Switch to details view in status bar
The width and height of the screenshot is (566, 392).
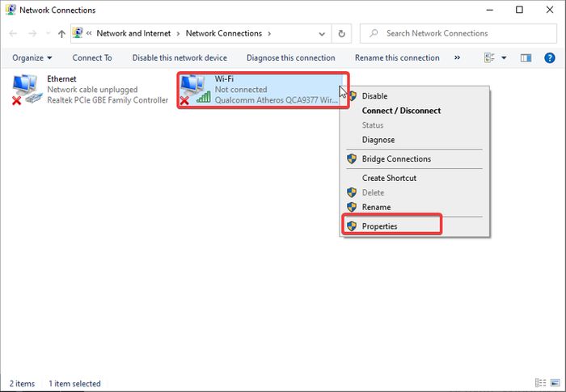[x=541, y=382]
